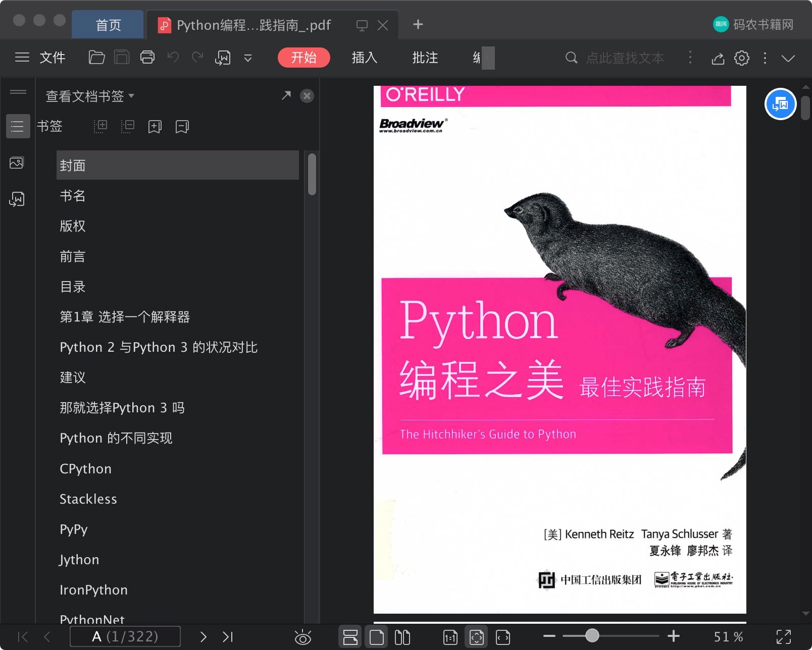Screen dimensions: 812x650
Task: Open the 首页 tab
Action: pyautogui.click(x=108, y=25)
